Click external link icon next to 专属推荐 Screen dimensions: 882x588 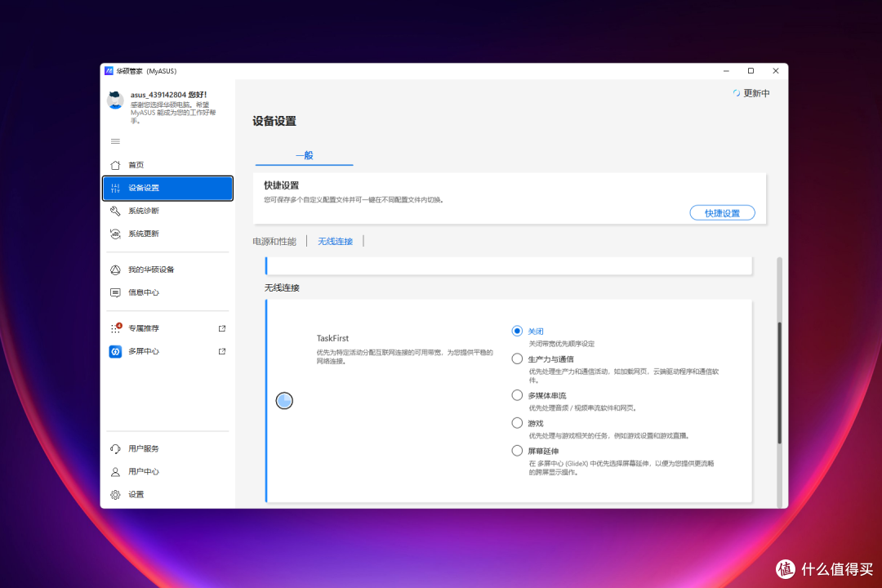222,328
